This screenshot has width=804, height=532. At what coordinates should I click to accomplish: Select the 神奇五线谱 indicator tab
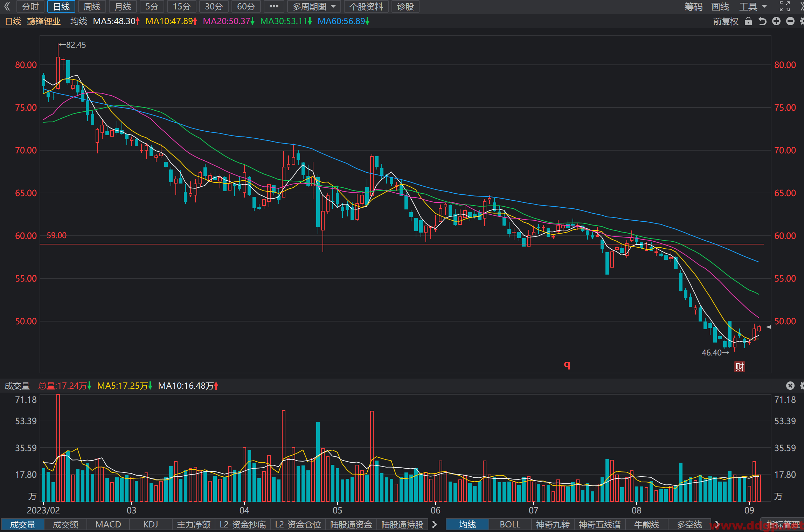tap(599, 525)
